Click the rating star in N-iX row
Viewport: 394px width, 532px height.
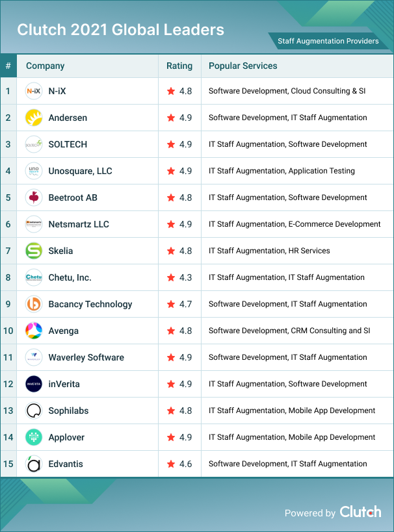tap(171, 91)
